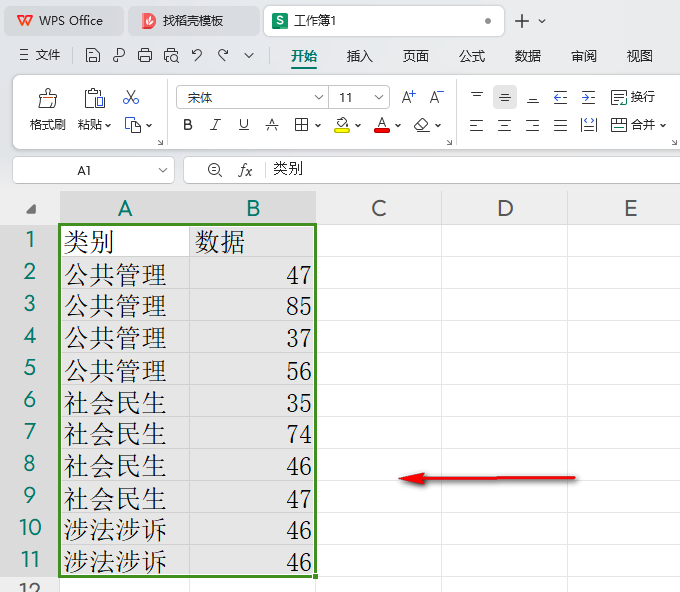This screenshot has width=680, height=592.
Task: Increase indent of cell
Action: [588, 97]
